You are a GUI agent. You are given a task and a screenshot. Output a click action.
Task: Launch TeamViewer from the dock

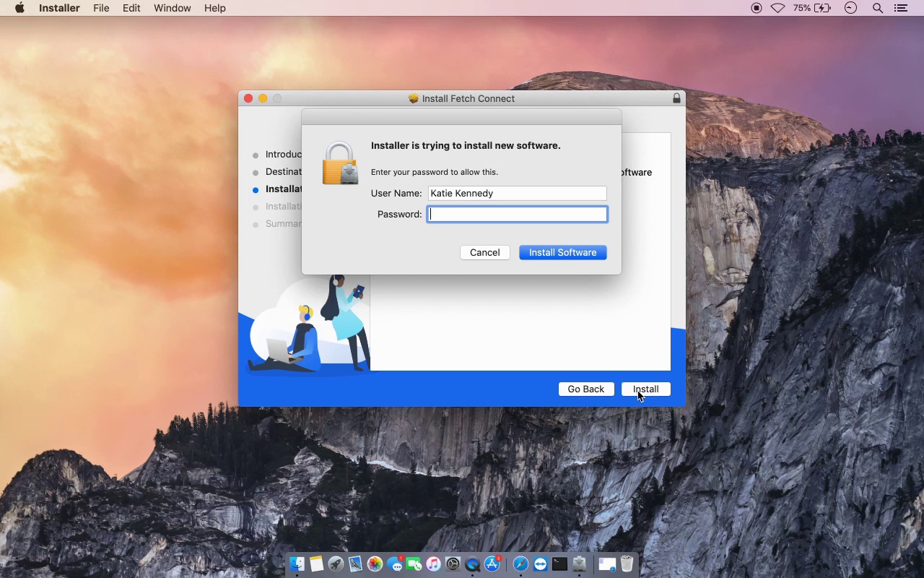(x=541, y=564)
